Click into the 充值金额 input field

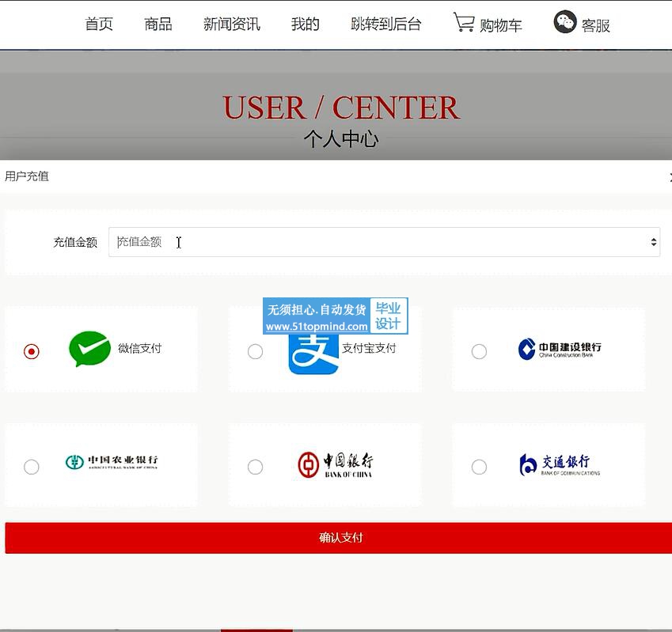pos(384,242)
